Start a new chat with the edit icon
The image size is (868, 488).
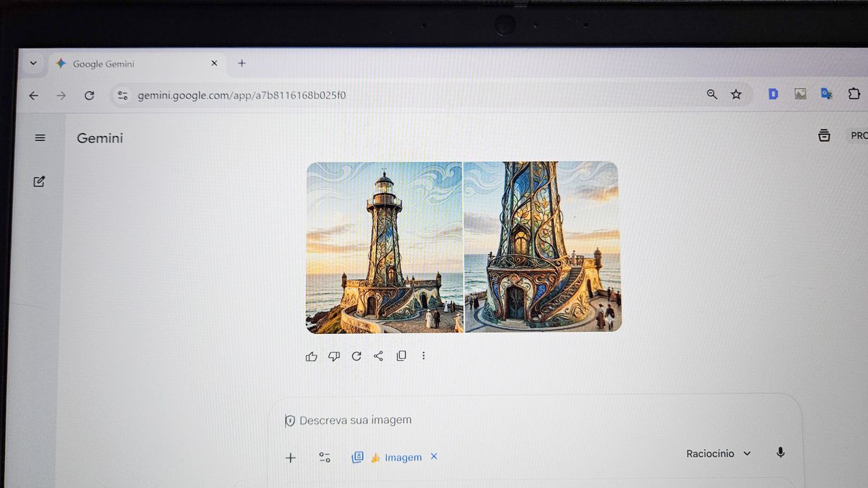39,181
